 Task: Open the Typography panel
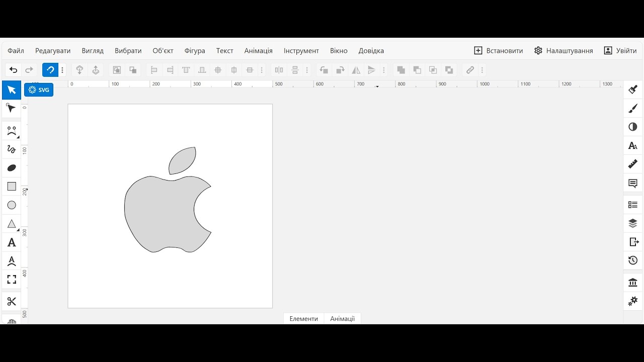[633, 146]
